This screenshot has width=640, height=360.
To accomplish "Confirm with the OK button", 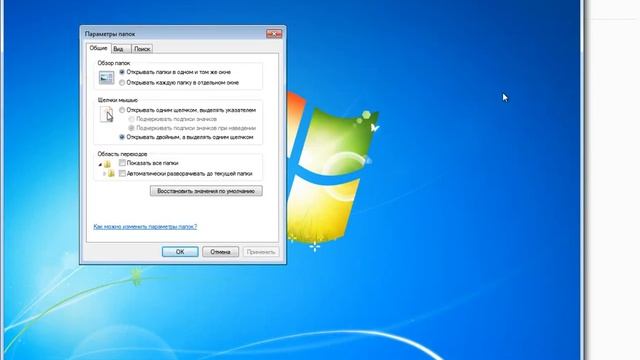I will pos(180,252).
